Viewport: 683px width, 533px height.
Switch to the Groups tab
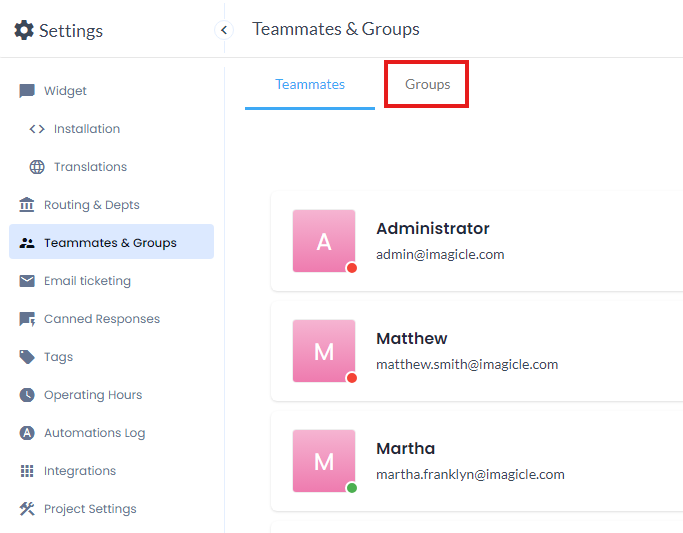click(x=427, y=85)
